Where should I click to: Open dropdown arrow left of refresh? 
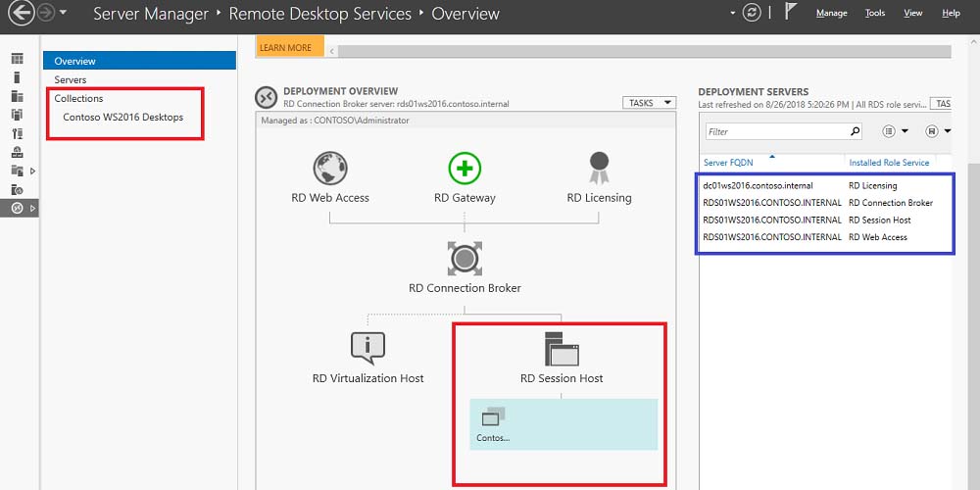[x=733, y=13]
